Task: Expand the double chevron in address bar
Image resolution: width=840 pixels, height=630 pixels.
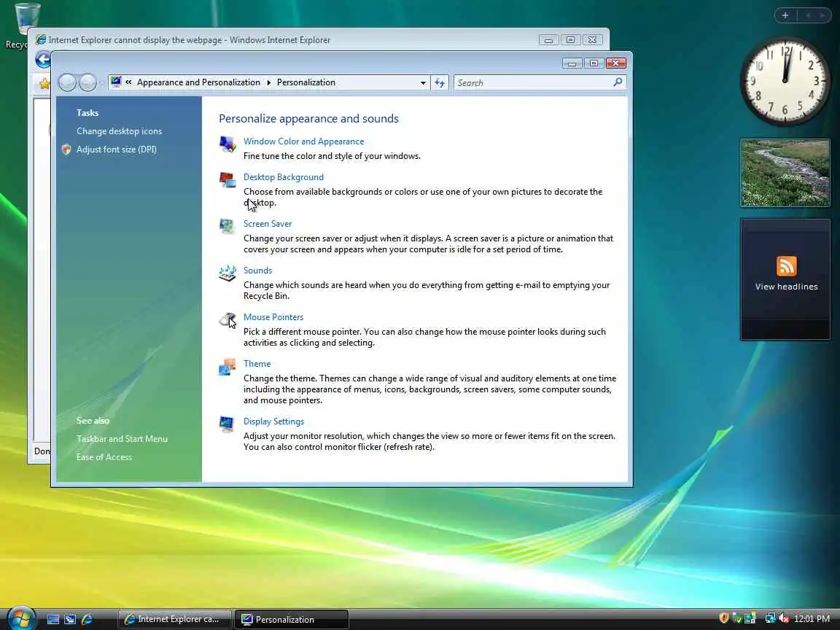Action: coord(128,82)
